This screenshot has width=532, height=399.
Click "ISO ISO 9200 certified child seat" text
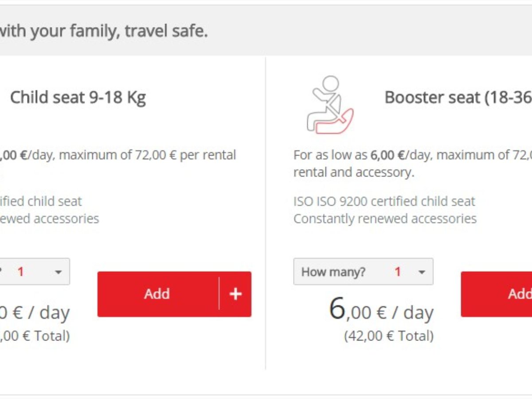[x=384, y=201]
